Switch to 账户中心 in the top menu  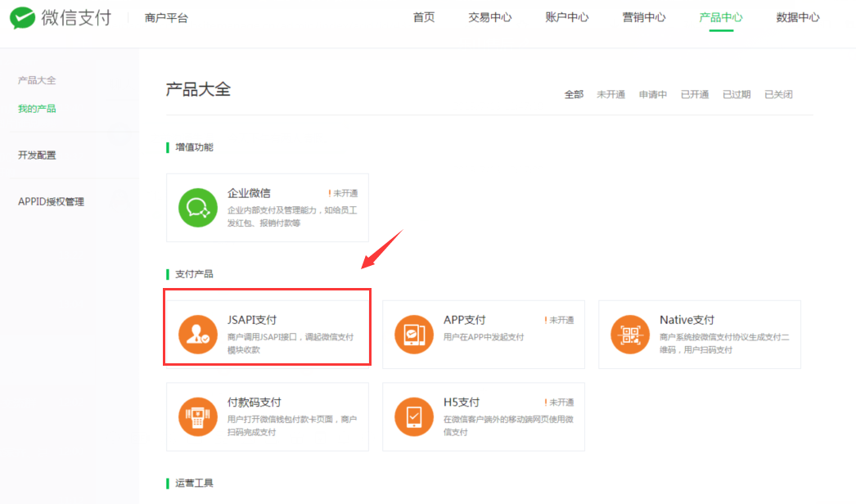567,18
